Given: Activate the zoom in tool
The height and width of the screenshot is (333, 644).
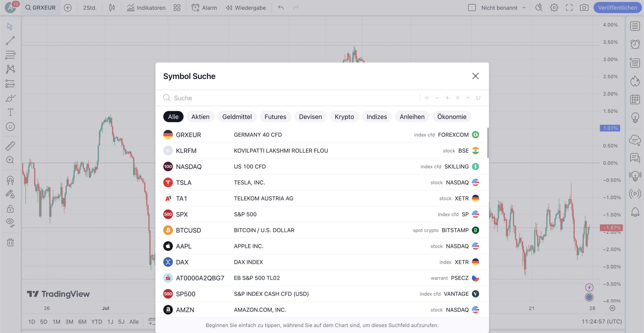Looking at the screenshot, I should tap(10, 160).
